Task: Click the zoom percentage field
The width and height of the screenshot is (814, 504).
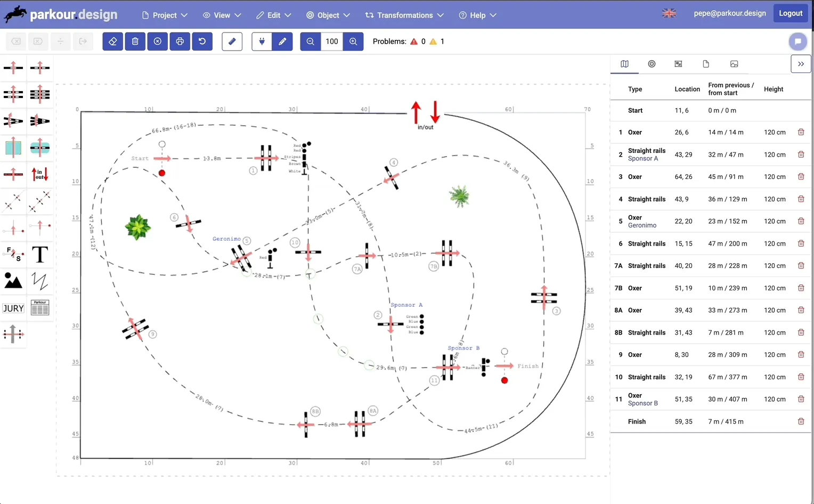Action: coord(332,42)
